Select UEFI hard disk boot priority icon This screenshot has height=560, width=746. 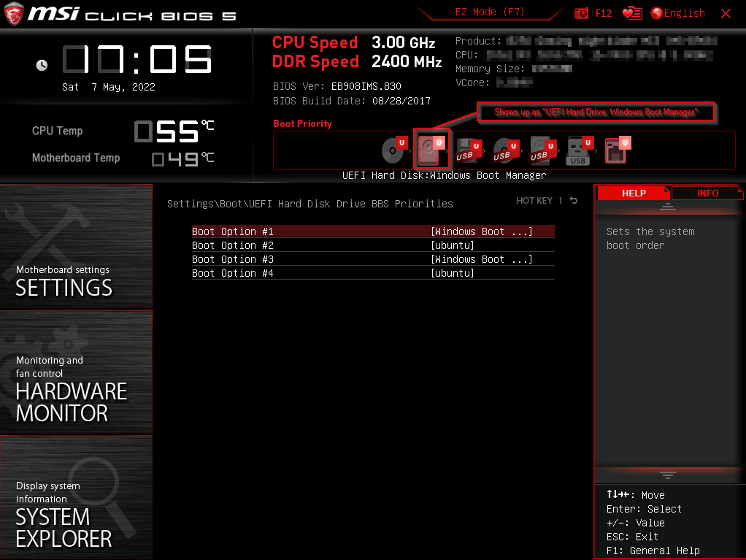click(431, 148)
